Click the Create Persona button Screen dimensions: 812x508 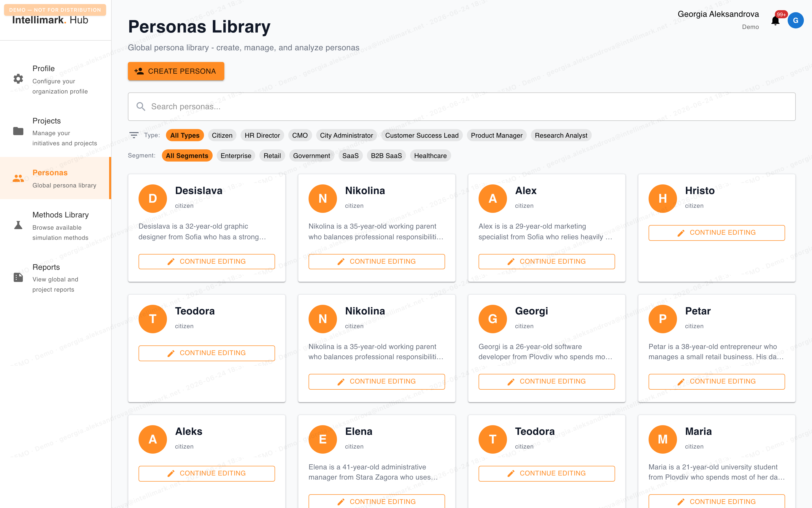pos(176,71)
